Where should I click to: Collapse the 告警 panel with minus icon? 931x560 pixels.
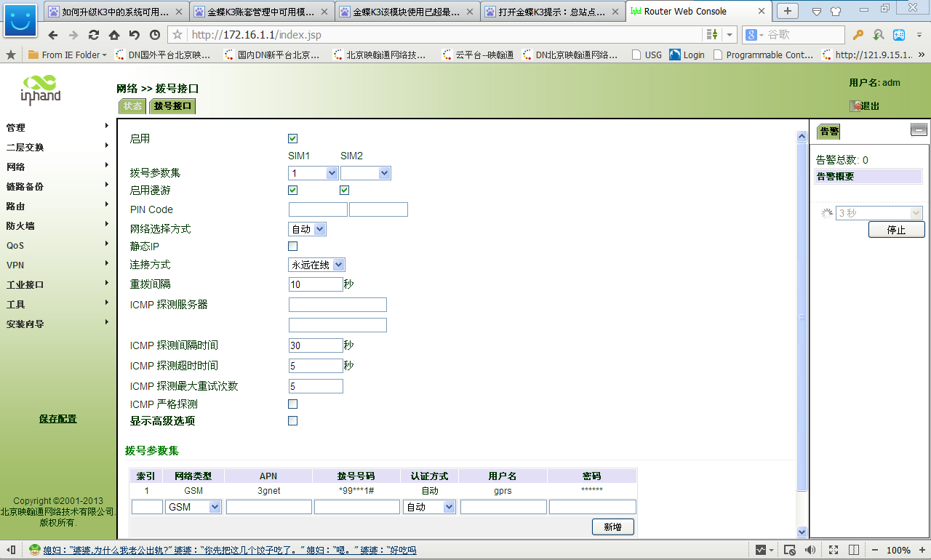pyautogui.click(x=919, y=130)
